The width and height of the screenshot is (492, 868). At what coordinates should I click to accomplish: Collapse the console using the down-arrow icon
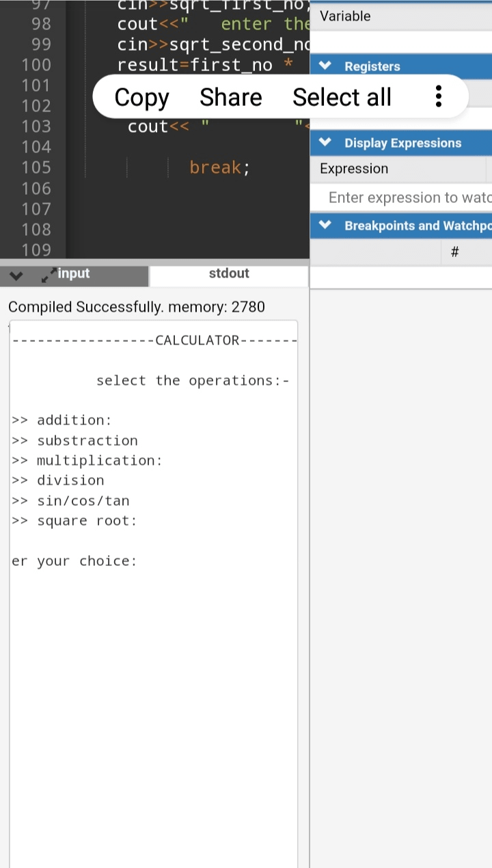(15, 274)
